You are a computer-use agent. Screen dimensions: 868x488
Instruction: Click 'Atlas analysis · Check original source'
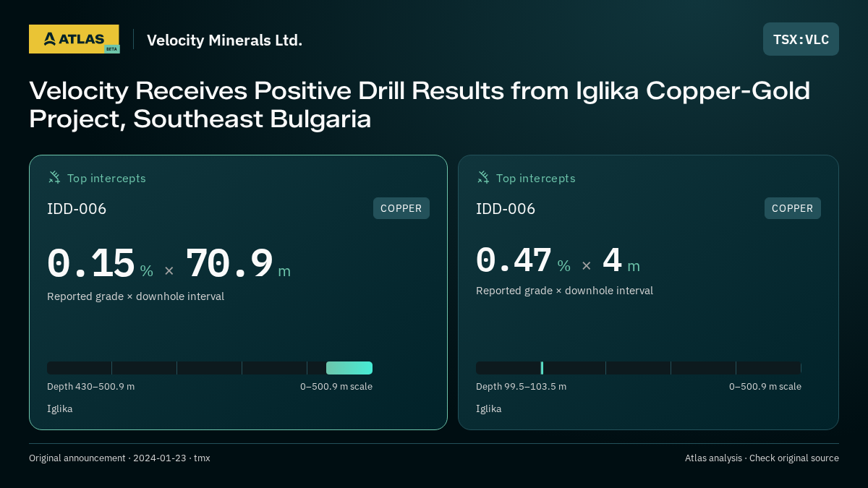click(762, 458)
